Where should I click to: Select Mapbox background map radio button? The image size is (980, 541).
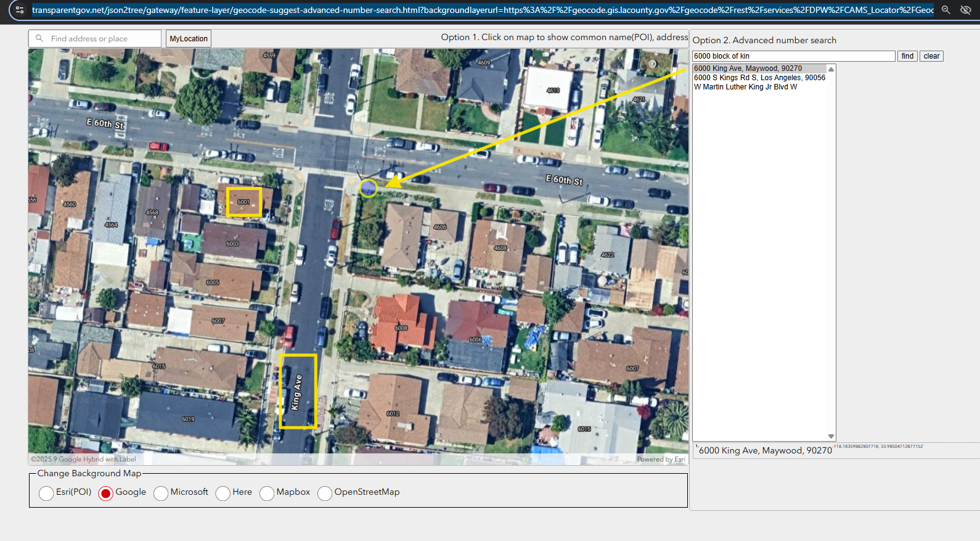point(267,493)
